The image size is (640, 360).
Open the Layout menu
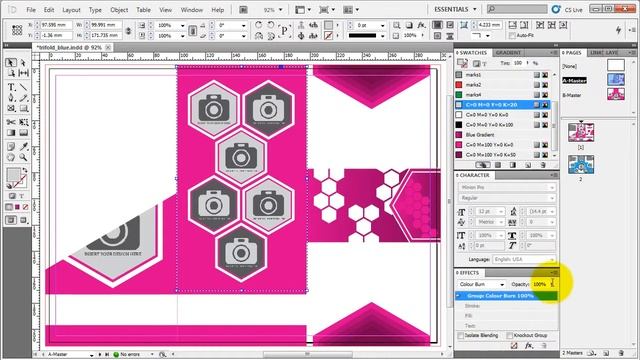point(71,10)
